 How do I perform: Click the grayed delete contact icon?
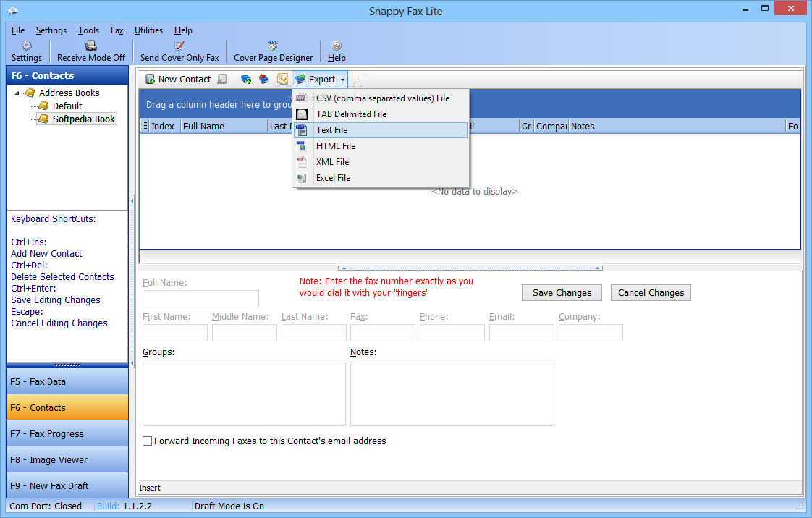[222, 79]
